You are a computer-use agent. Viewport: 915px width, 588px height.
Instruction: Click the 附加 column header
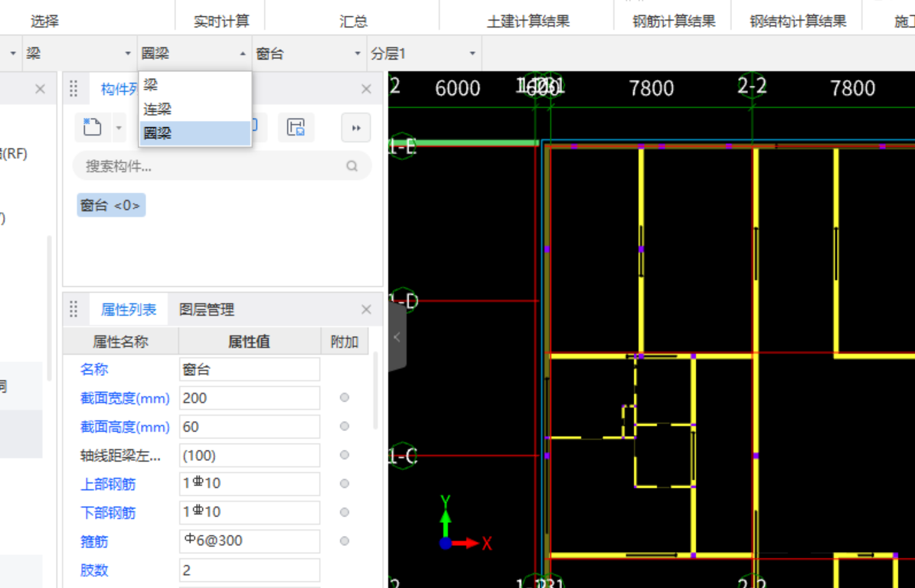[x=345, y=341]
